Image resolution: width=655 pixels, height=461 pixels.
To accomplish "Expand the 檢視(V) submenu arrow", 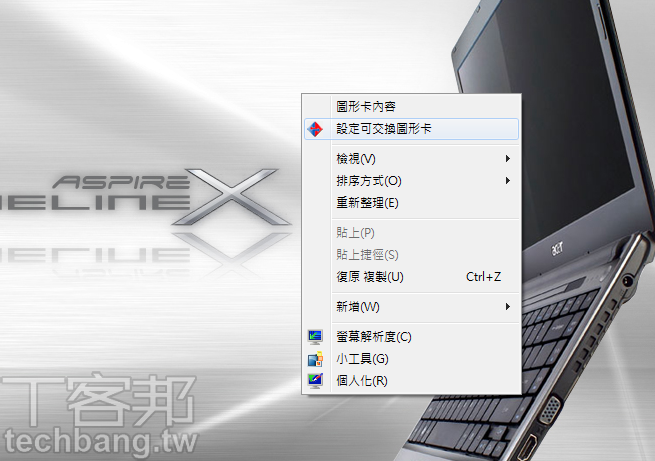I will coord(508,159).
